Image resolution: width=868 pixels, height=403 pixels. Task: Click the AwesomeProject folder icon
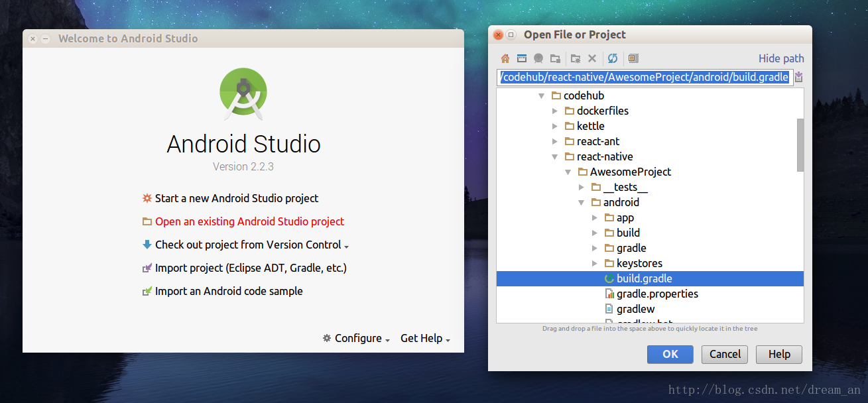(x=583, y=172)
